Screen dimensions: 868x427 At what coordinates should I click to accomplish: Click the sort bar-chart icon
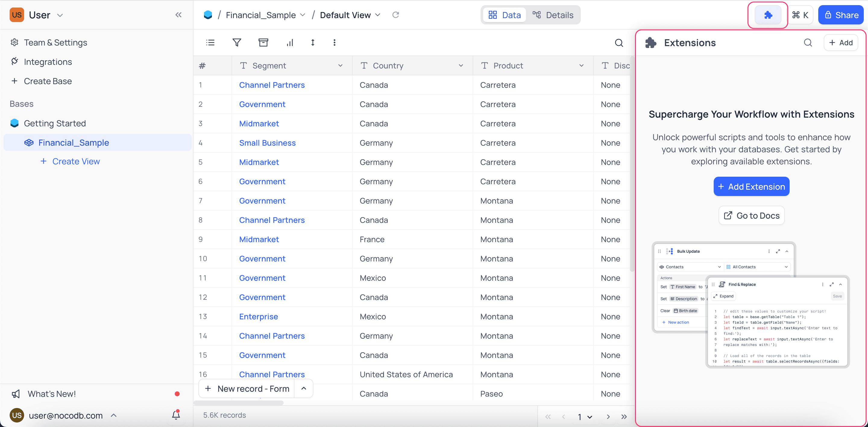[x=290, y=43]
